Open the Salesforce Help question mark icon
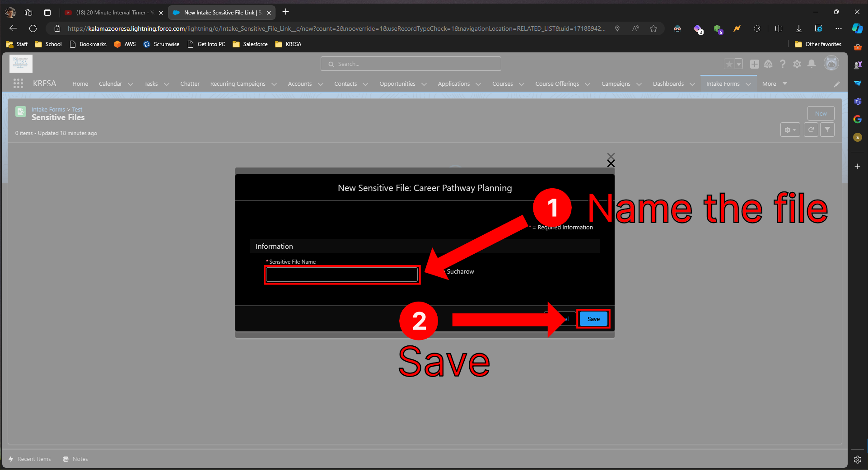 pos(783,64)
